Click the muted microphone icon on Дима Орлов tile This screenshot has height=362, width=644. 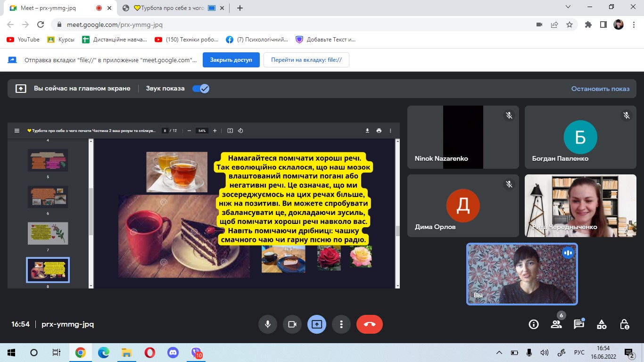coord(509,184)
